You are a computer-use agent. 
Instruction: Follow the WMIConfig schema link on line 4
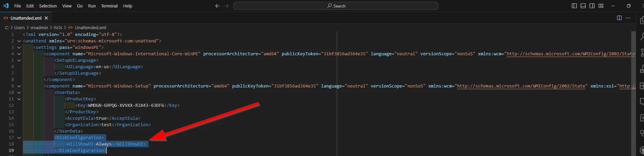coord(571,54)
